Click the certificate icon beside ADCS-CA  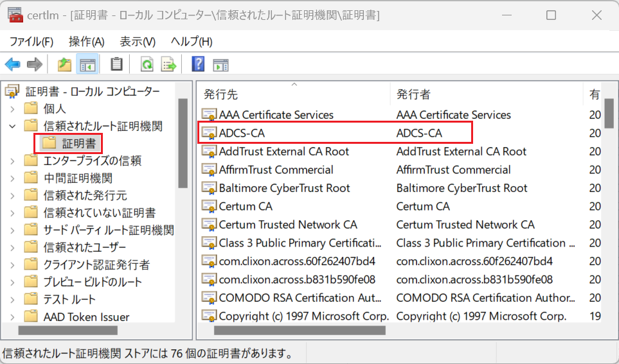coord(209,134)
